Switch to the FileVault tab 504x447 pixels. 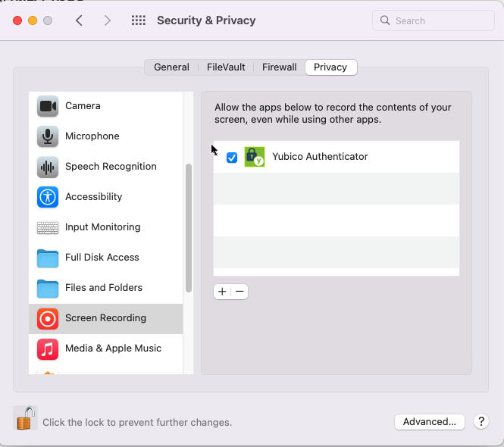(x=226, y=67)
